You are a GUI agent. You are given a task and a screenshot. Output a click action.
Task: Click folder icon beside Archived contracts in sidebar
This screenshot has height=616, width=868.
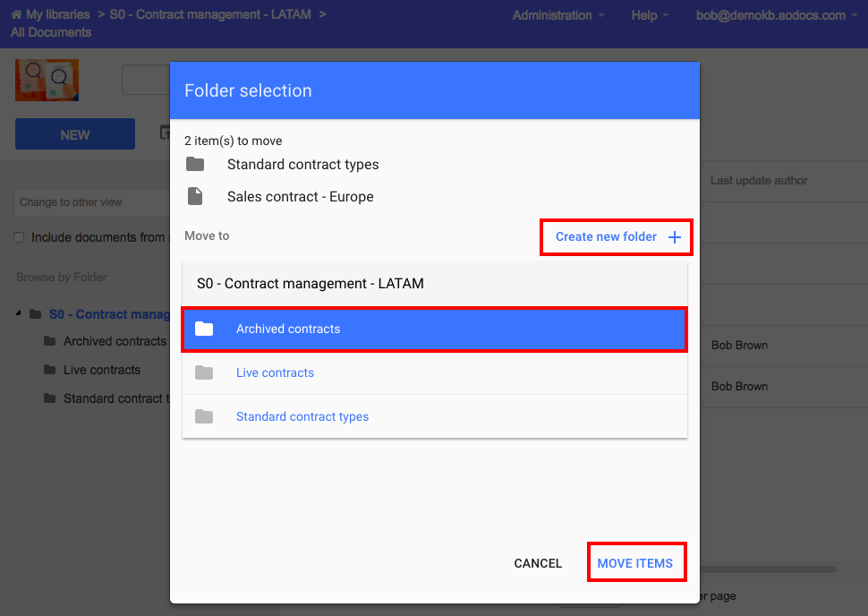[x=49, y=341]
